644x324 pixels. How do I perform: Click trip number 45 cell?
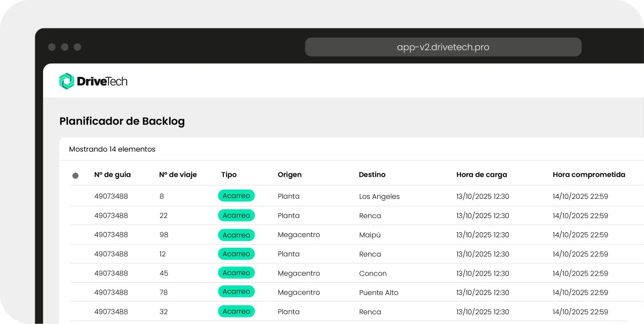(x=164, y=273)
